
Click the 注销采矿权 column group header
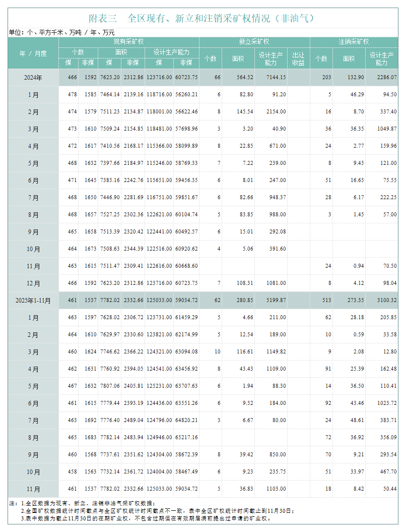click(354, 42)
